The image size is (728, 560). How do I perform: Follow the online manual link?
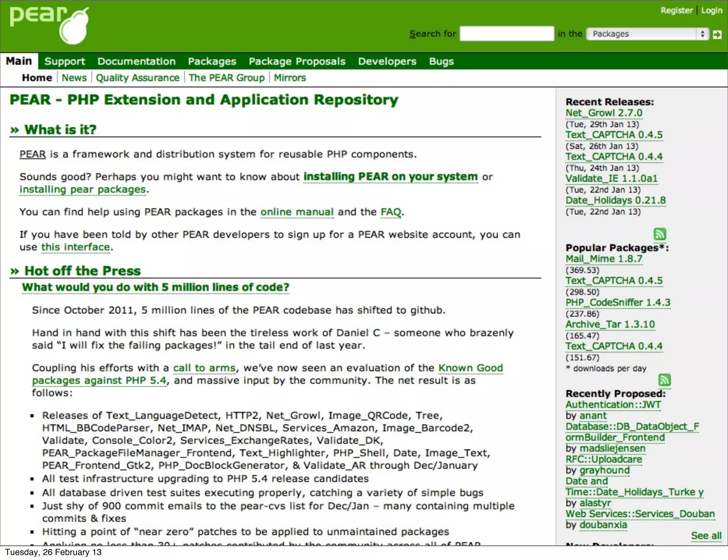(297, 212)
